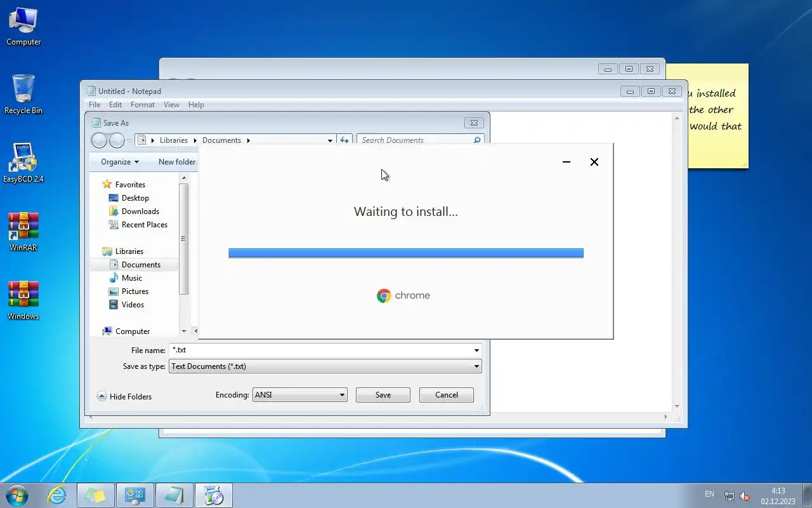812x508 pixels.
Task: Open the recent pages dropdown arrow
Action: pos(129,141)
